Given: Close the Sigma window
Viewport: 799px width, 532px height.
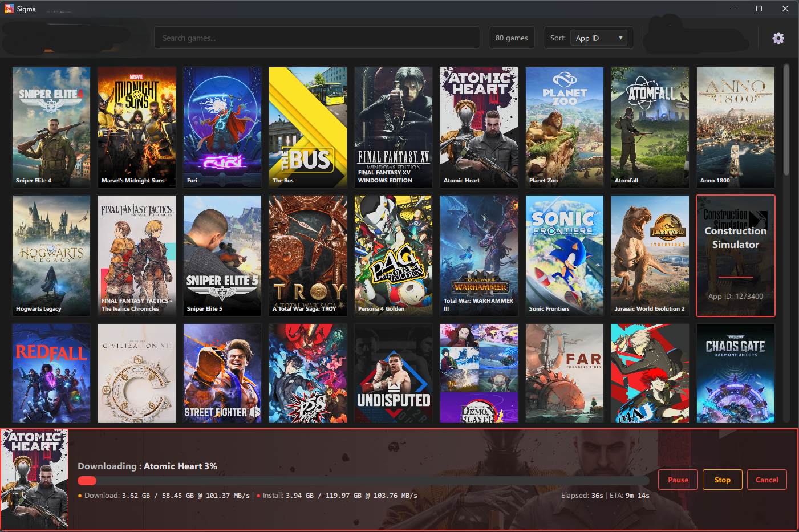Looking at the screenshot, I should [x=785, y=9].
